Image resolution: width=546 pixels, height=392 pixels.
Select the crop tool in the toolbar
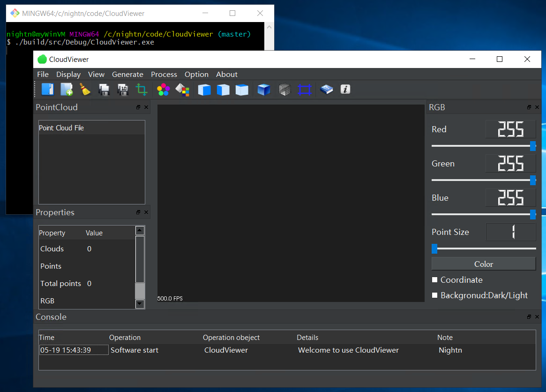(142, 89)
